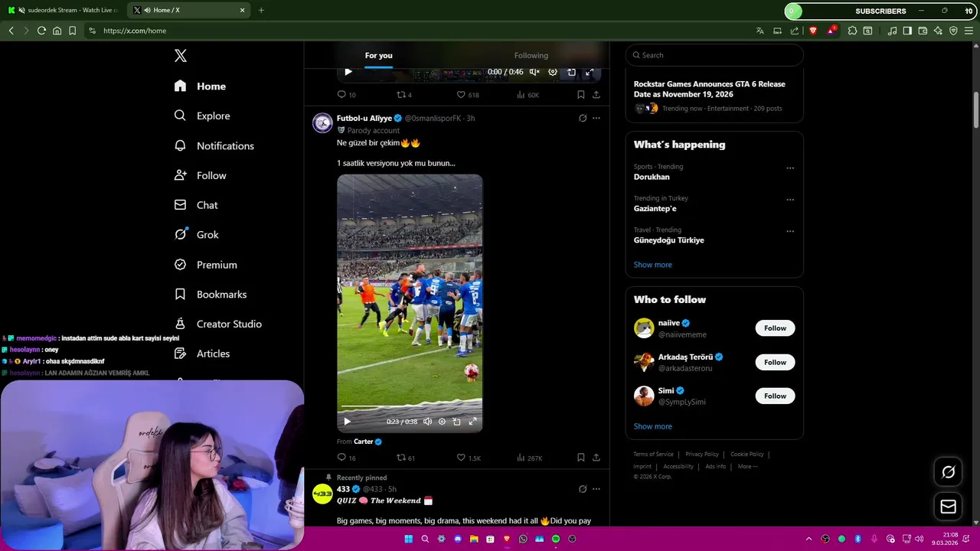Screen dimensions: 980x551
Task: Open Windows Start button on taskbar
Action: [x=408, y=539]
